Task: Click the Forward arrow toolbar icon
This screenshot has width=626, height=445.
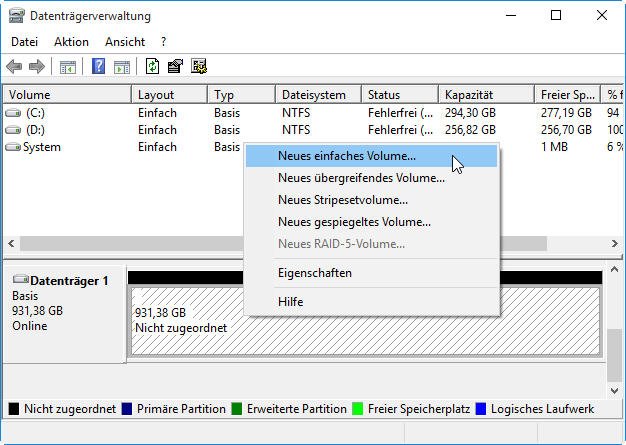Action: tap(37, 66)
